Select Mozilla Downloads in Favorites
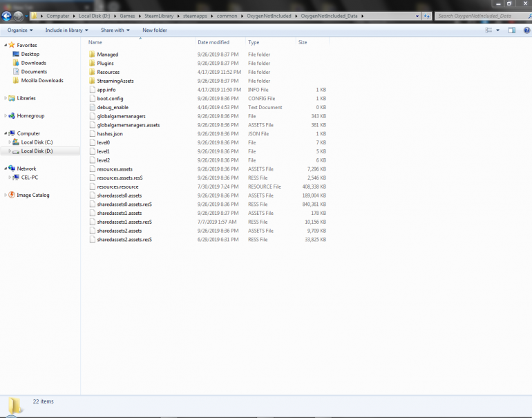This screenshot has width=532, height=418. [x=41, y=81]
